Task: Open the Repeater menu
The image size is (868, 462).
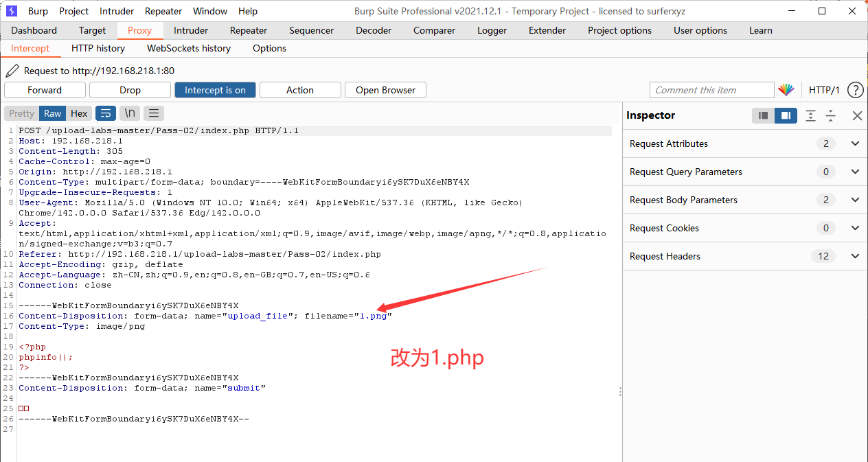Action: click(x=163, y=11)
